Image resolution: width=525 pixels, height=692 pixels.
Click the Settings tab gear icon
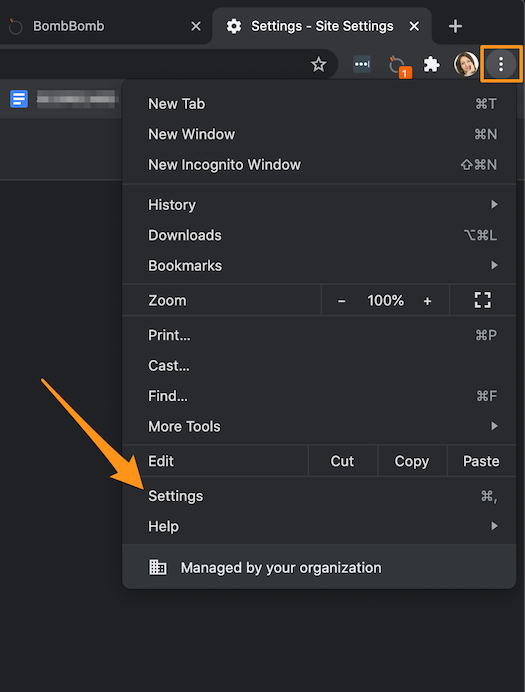click(x=234, y=26)
